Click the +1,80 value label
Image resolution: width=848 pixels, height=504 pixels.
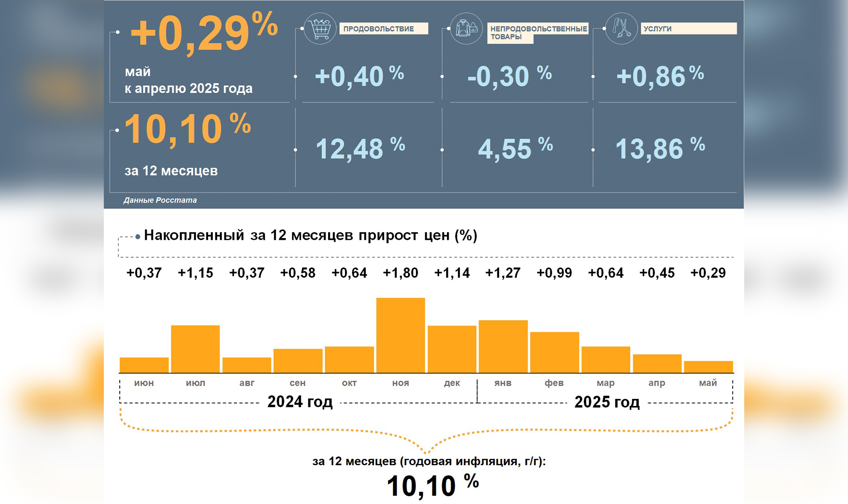[401, 273]
